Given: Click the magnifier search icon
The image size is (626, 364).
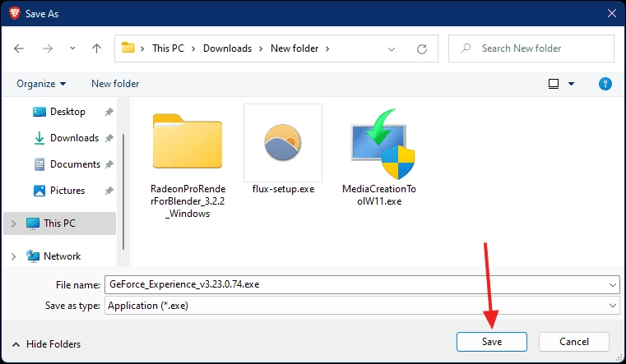Looking at the screenshot, I should click(x=466, y=48).
